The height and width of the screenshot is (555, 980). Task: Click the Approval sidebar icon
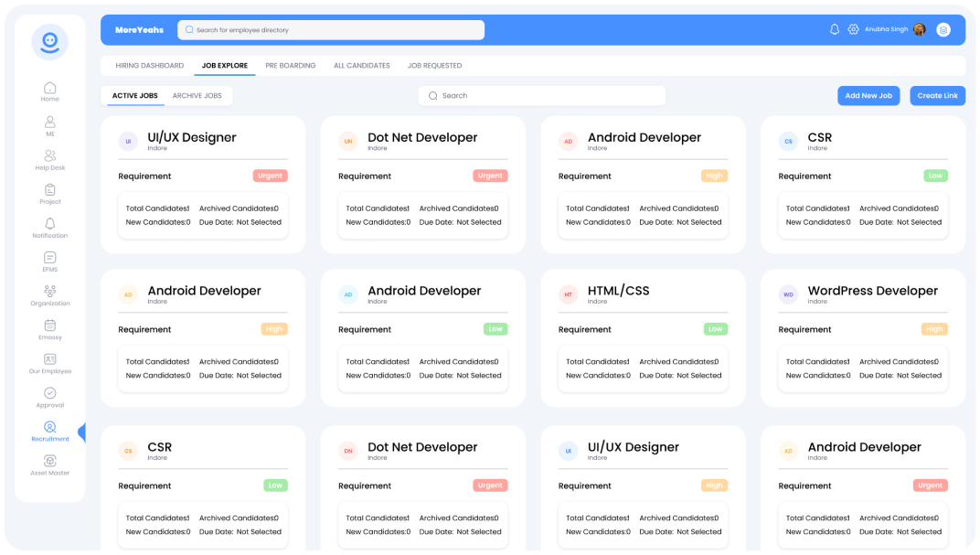(49, 393)
